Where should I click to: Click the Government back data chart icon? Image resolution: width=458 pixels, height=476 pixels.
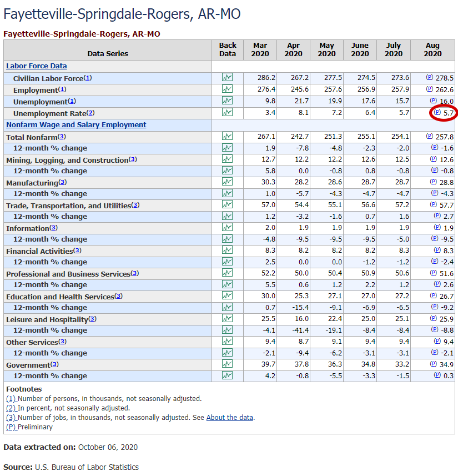tap(227, 364)
